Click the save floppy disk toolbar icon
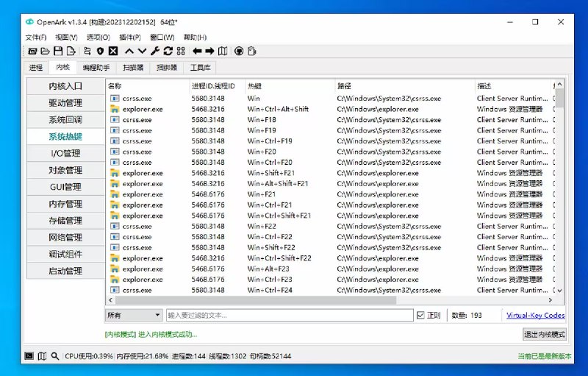Screen dimensions: 588x376 pos(58,51)
